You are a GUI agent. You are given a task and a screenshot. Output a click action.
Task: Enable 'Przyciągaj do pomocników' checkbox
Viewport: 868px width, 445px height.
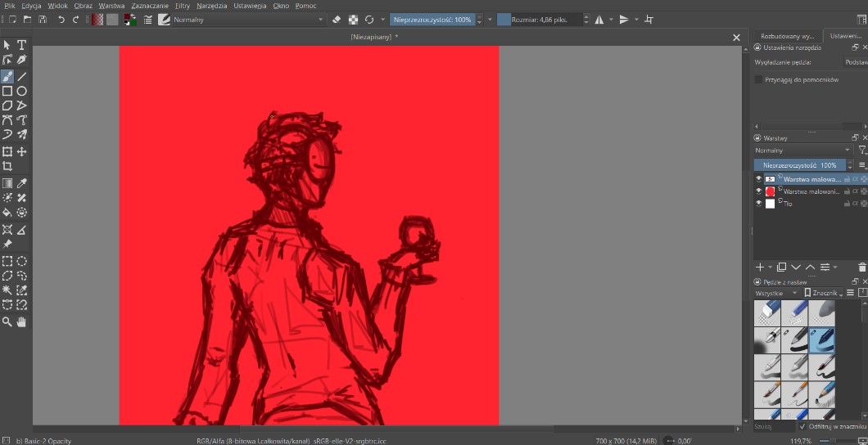click(758, 79)
